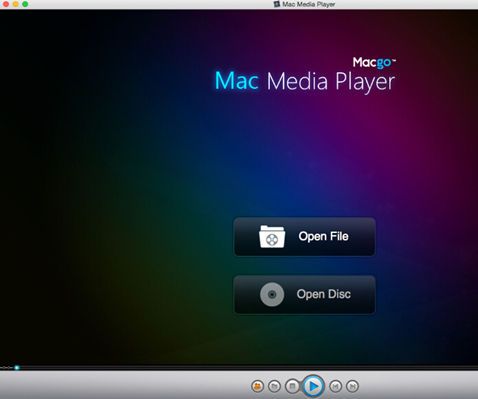Close the Mac Media Player window
This screenshot has width=478, height=399.
[6, 4]
